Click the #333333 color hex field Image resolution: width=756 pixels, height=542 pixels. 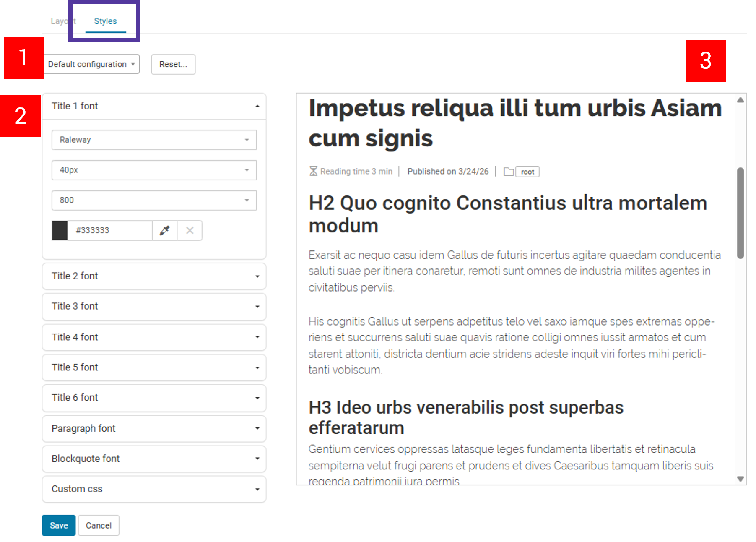(x=110, y=230)
